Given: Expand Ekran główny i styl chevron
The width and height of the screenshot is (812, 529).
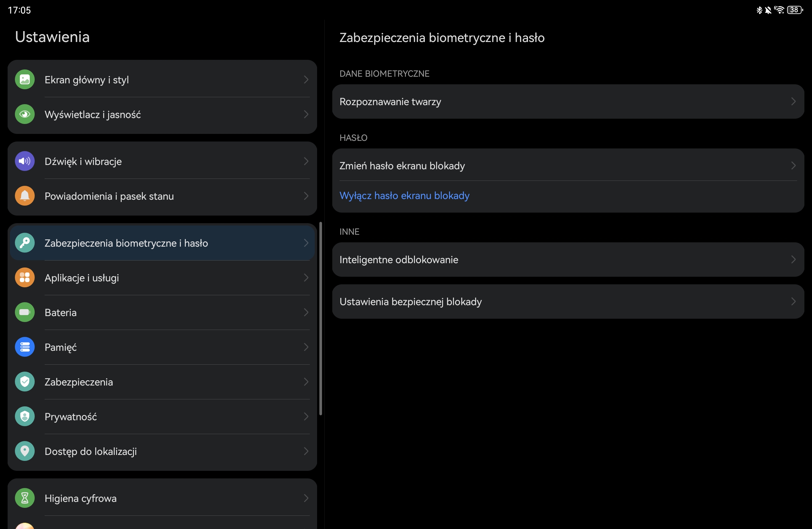Looking at the screenshot, I should point(306,80).
